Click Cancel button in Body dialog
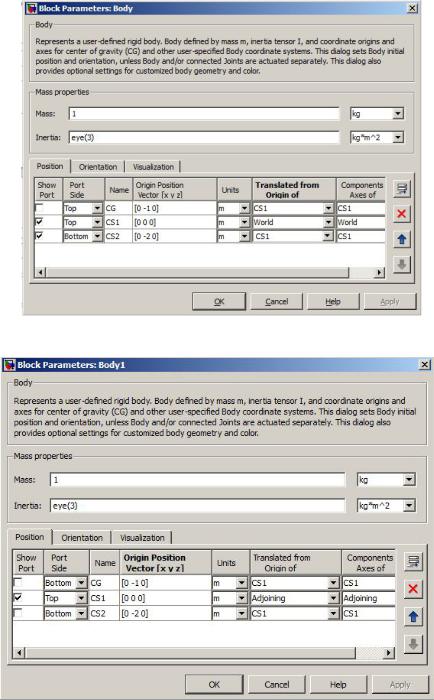 (277, 301)
